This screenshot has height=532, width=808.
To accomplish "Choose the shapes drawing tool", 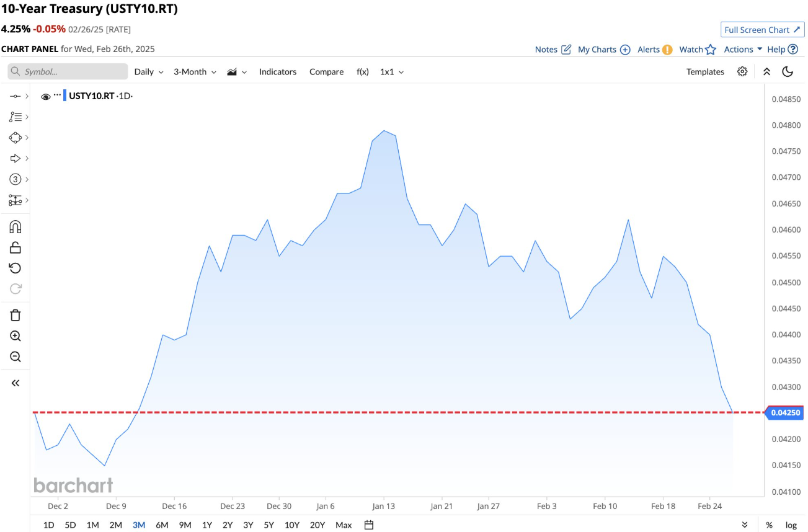I will tap(16, 138).
